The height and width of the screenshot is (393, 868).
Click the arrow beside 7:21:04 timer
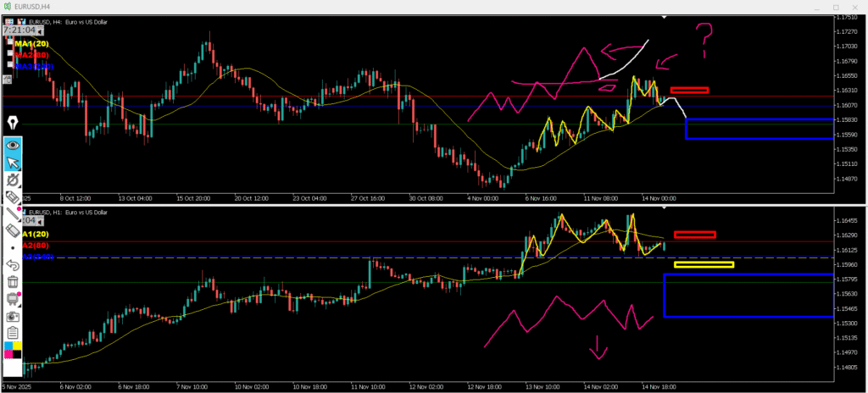point(41,31)
